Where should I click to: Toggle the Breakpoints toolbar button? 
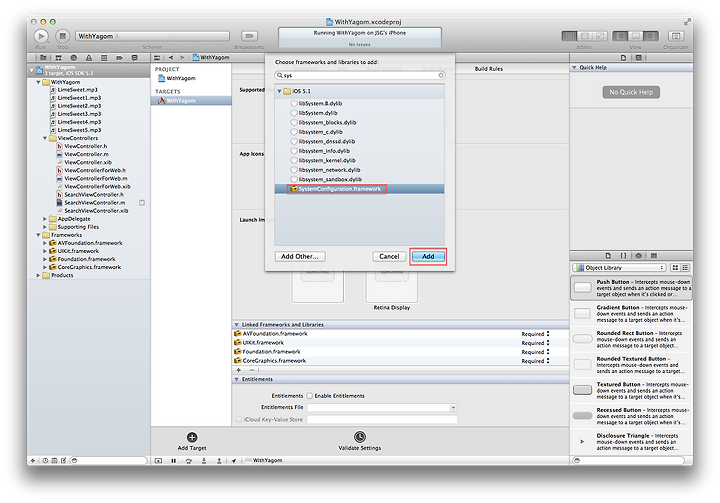pyautogui.click(x=249, y=36)
